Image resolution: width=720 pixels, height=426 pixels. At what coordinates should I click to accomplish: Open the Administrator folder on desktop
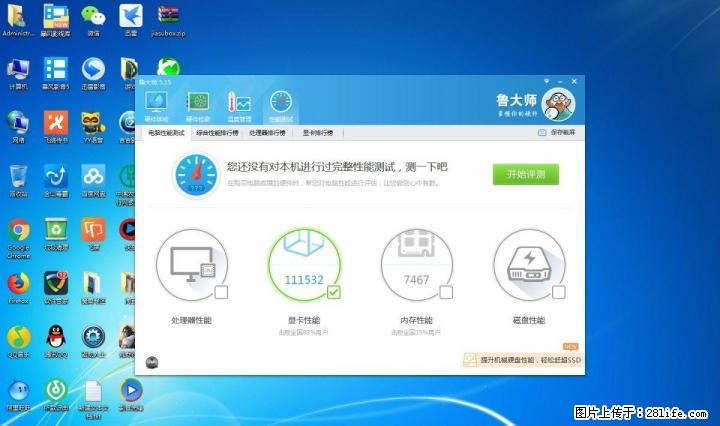[x=17, y=20]
